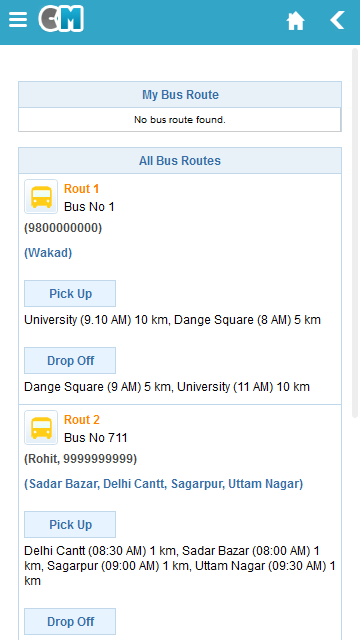Select the My Bus Route header
This screenshot has width=360, height=640.
[x=180, y=95]
